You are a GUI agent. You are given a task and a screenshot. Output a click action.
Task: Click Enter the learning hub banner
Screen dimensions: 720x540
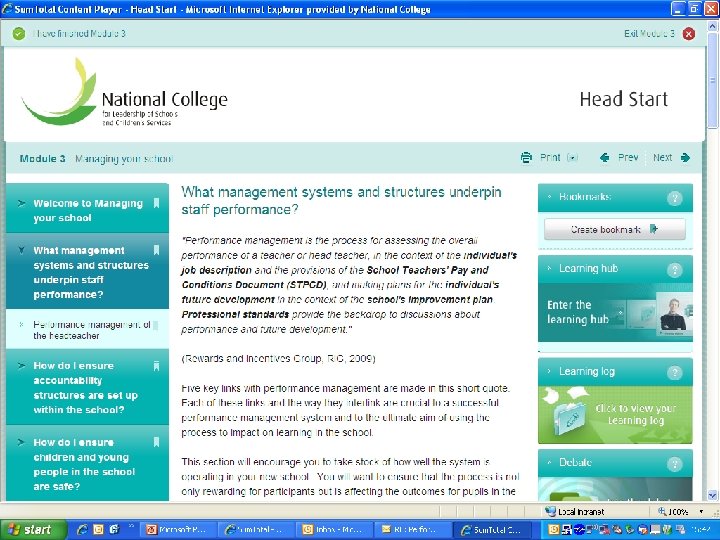(615, 313)
